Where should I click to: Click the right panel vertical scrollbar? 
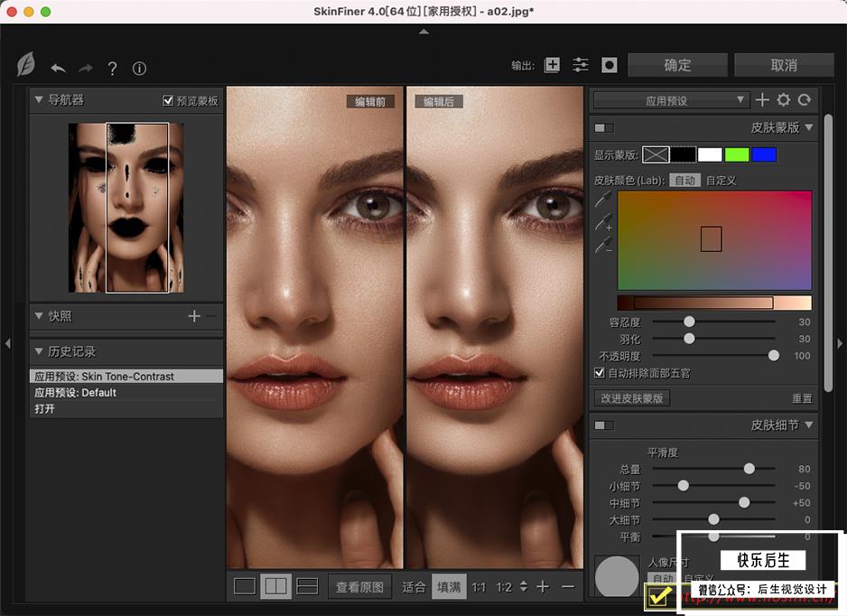click(828, 253)
